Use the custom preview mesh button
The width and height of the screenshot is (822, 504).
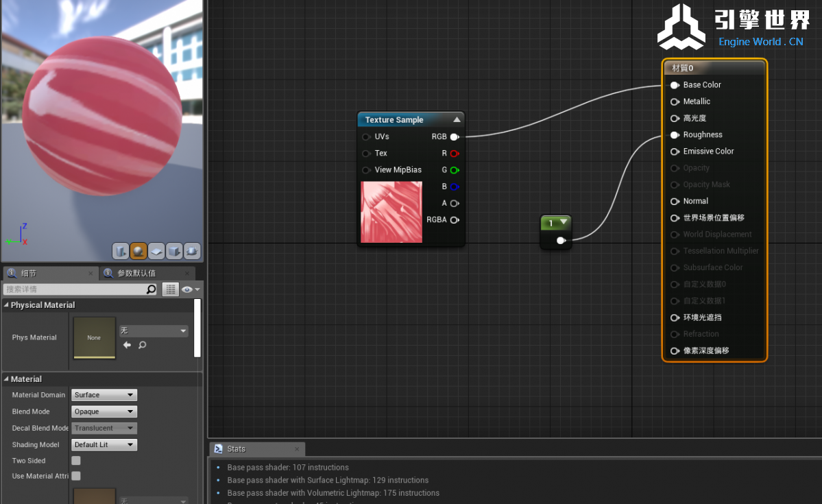point(192,251)
